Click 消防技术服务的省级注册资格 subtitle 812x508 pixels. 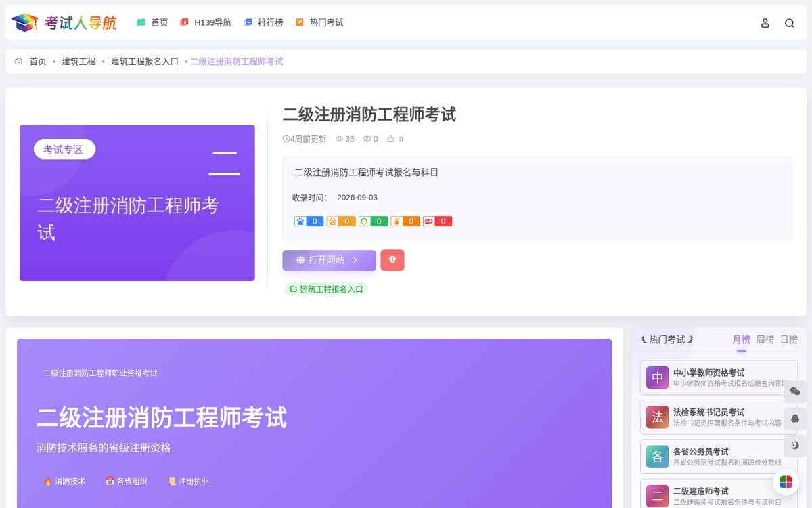(104, 448)
